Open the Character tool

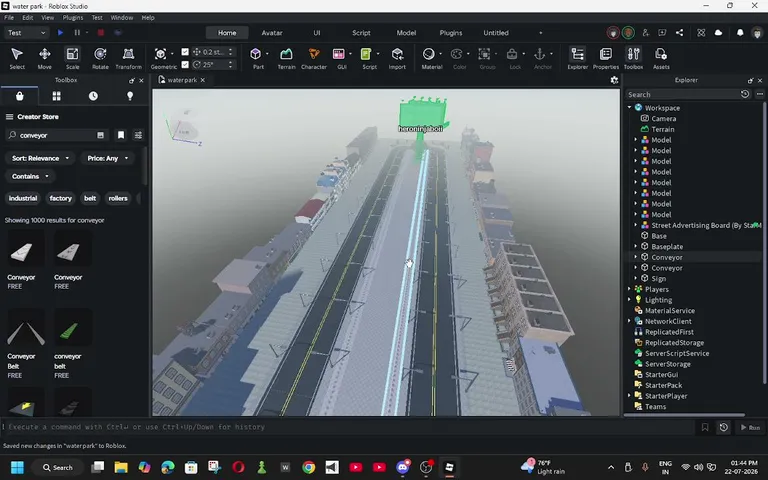click(313, 58)
